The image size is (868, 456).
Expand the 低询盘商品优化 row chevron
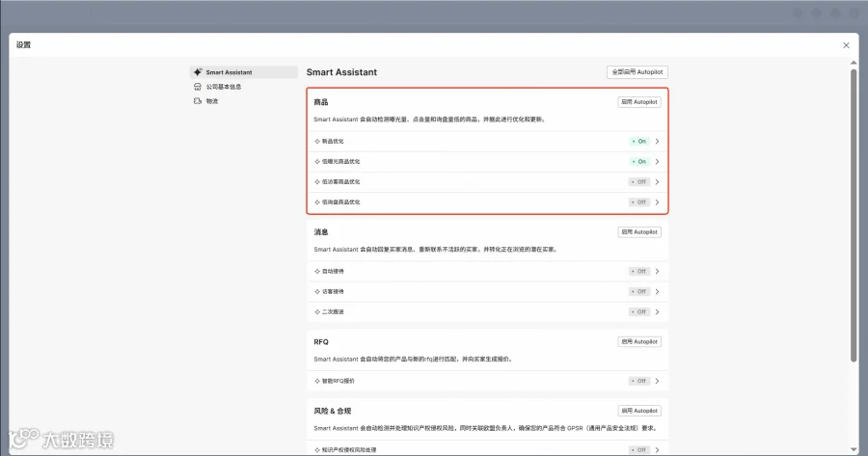click(x=657, y=202)
